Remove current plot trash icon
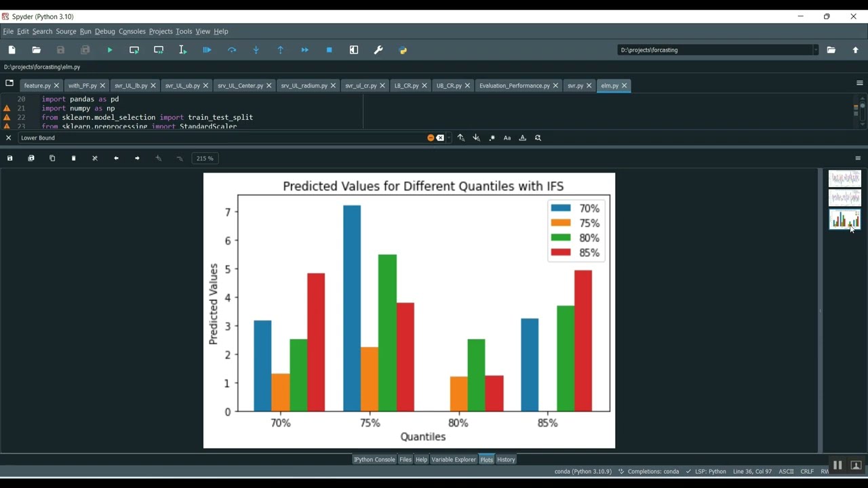 click(x=74, y=159)
